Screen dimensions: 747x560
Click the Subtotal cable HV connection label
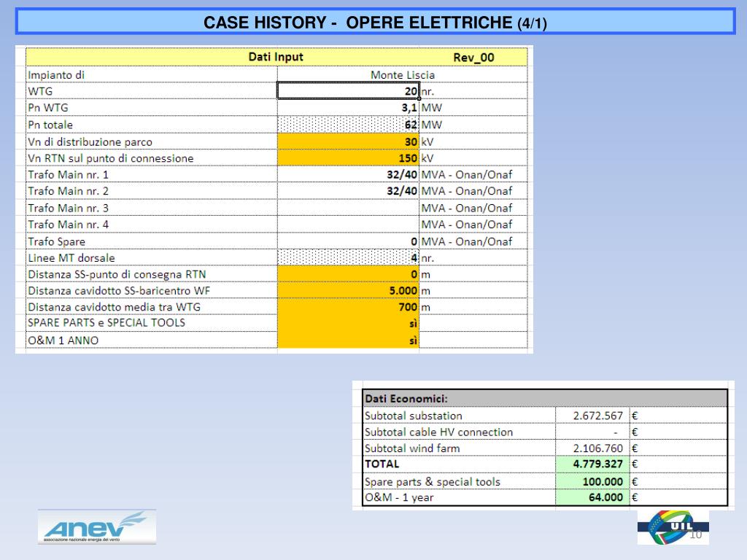pyautogui.click(x=438, y=432)
